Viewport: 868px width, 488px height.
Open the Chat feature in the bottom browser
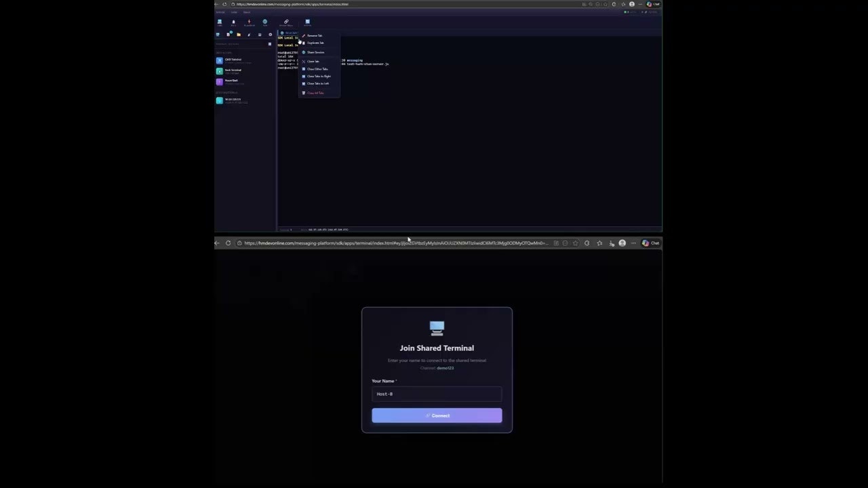653,243
